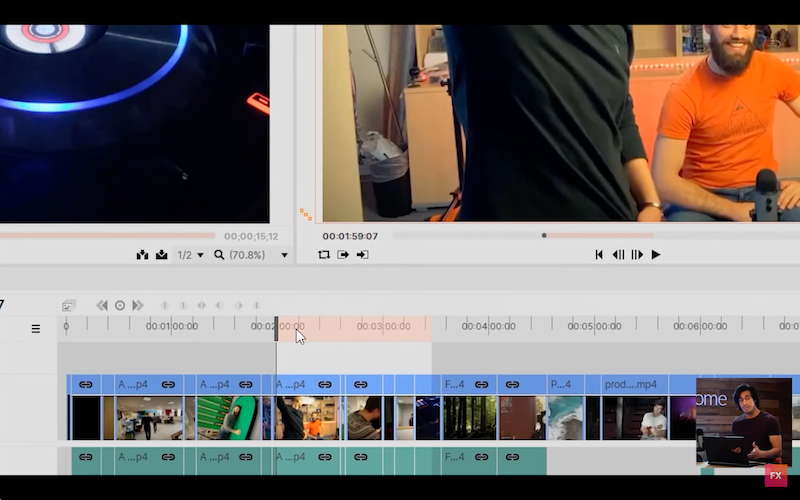Step back one frame in program monitor
The height and width of the screenshot is (500, 800).
coord(618,255)
